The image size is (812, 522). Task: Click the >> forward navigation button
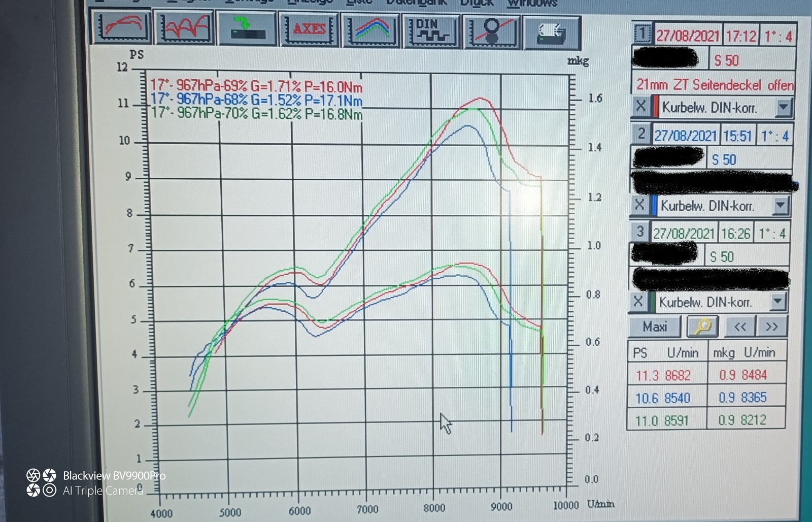pyautogui.click(x=771, y=327)
